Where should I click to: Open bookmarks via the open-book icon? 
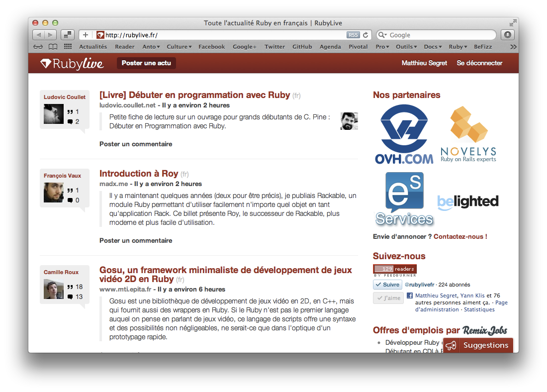[x=52, y=46]
